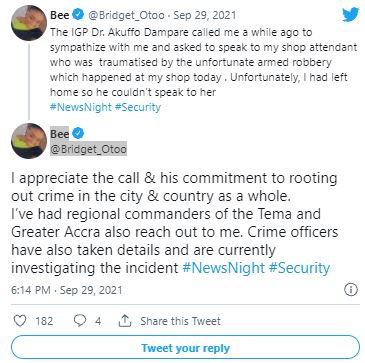Open replies via speech bubble icon
365x363 pixels.
79,321
